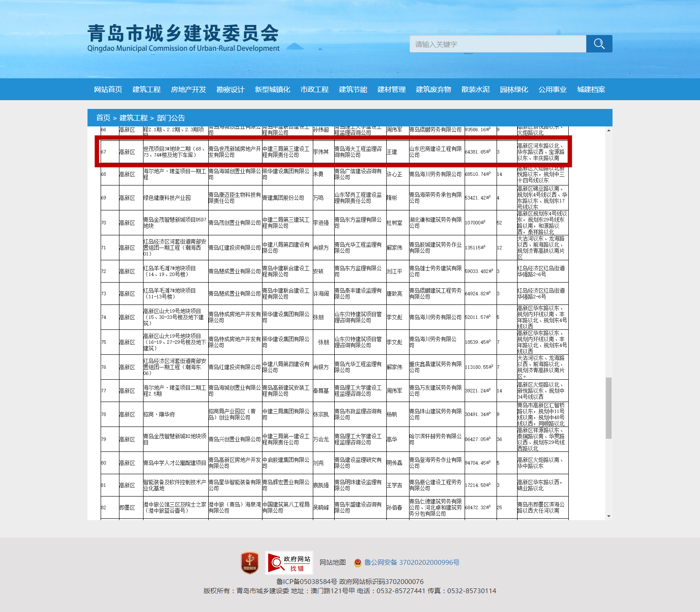The width and height of the screenshot is (700, 612).
Task: Go to the 勘察设计 section
Action: [x=231, y=90]
